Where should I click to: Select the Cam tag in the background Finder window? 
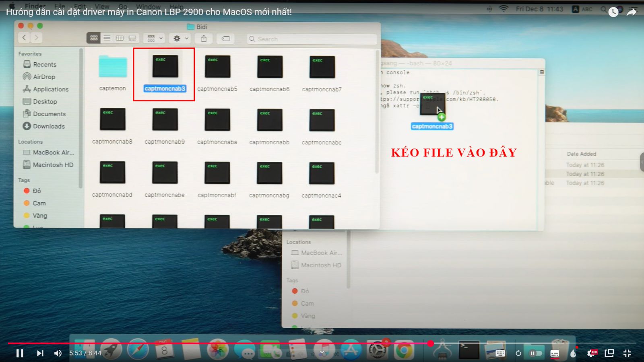(x=303, y=303)
